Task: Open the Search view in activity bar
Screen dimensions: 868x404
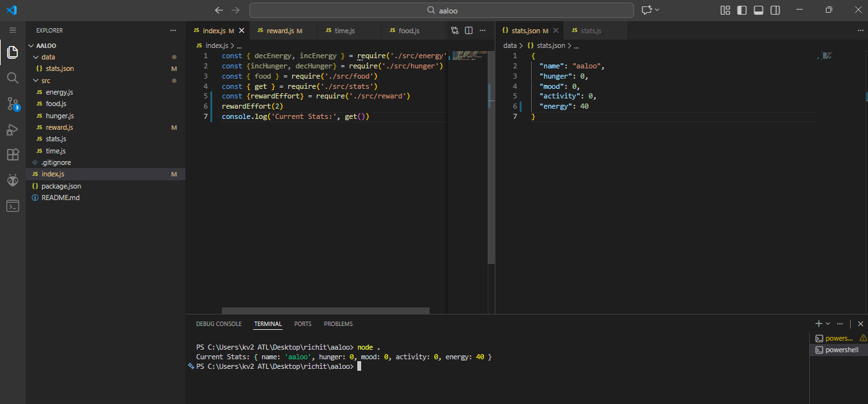Action: 12,78
